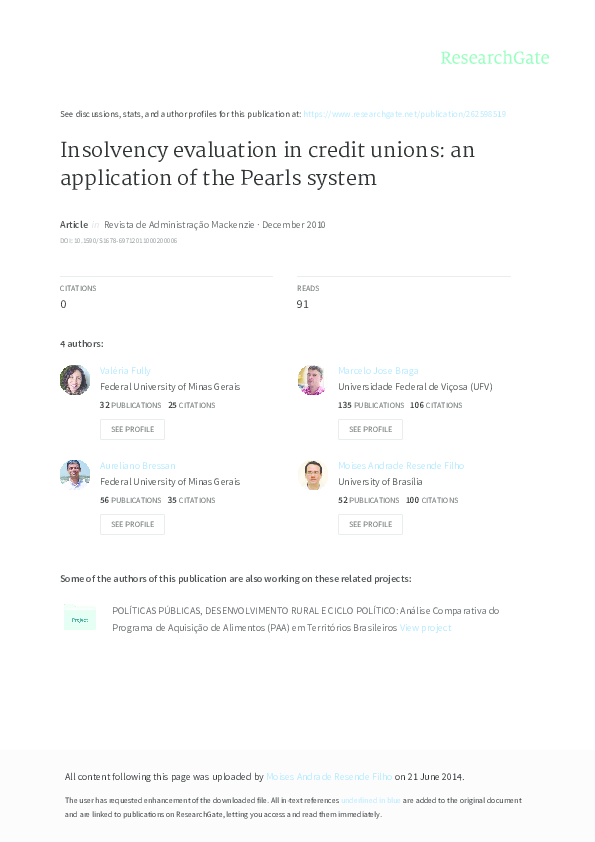Click Valeria Fully's profile photo
The image size is (595, 842).
click(74, 380)
